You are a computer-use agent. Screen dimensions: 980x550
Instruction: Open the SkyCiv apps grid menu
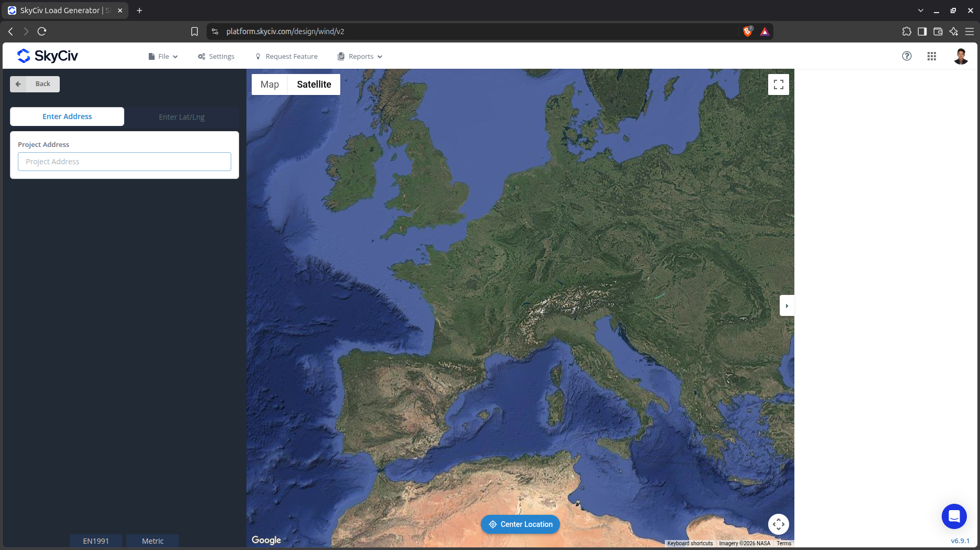click(x=932, y=56)
